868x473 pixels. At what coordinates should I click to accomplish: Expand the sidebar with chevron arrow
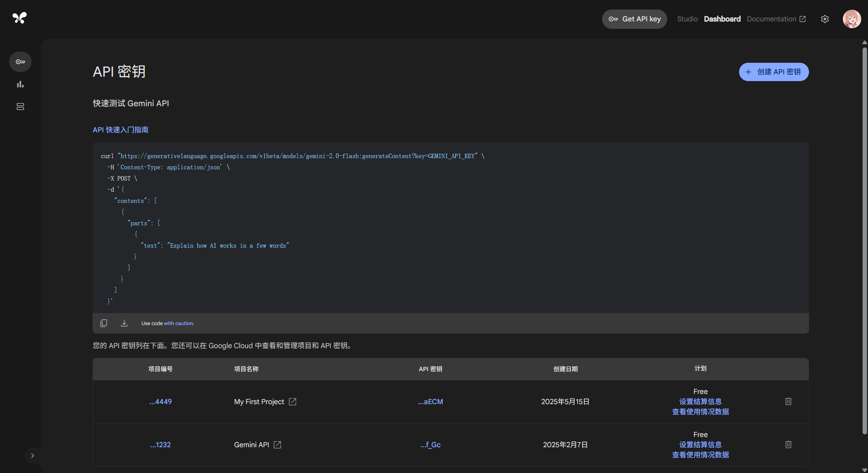(33, 456)
